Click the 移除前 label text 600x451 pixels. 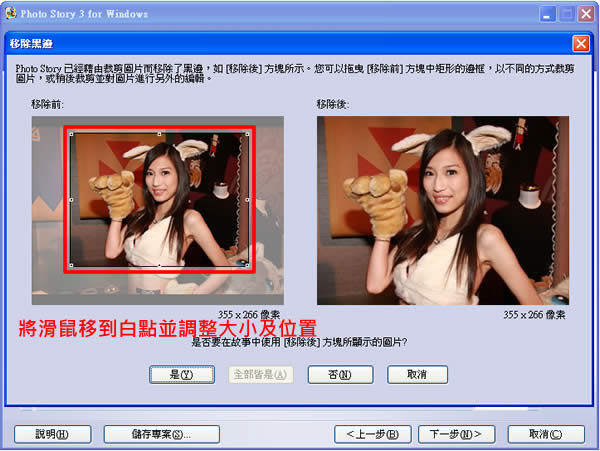click(x=47, y=104)
